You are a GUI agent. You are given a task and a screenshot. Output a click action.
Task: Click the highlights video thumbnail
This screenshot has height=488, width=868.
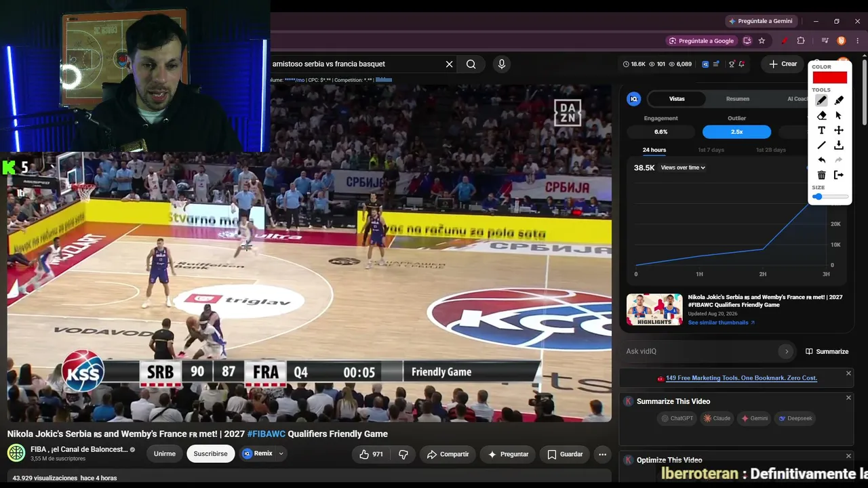click(654, 309)
